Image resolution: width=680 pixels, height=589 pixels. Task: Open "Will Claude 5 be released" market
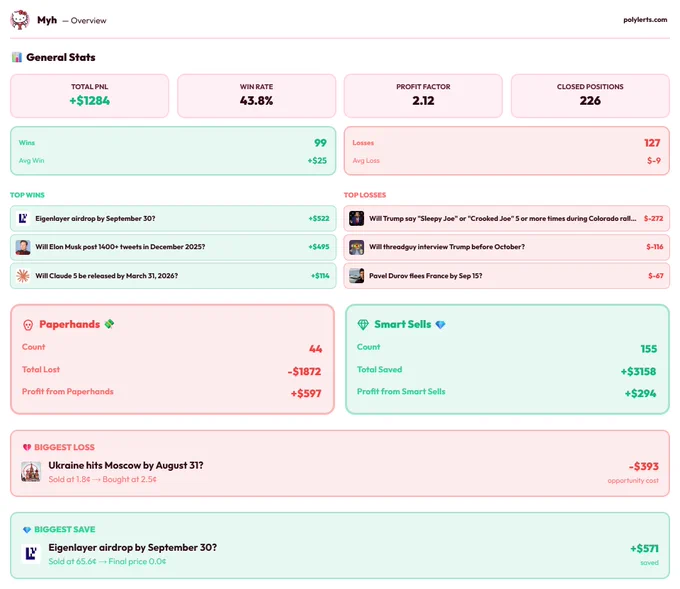pyautogui.click(x=173, y=276)
